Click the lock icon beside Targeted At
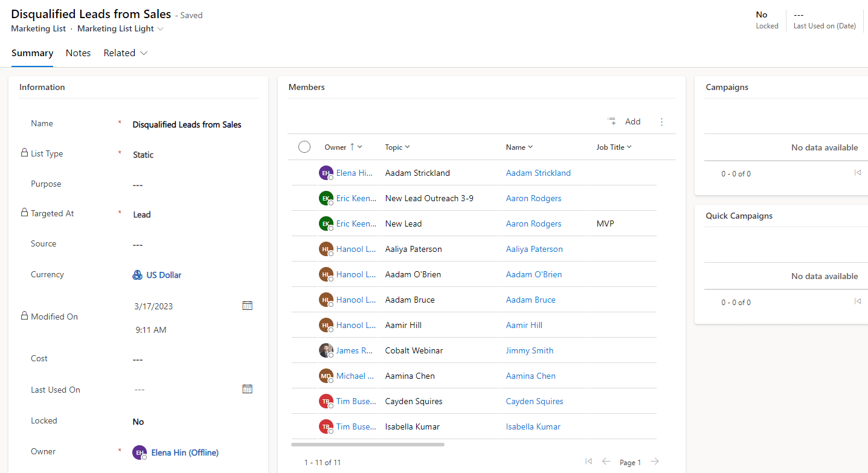868x473 pixels. (x=24, y=213)
